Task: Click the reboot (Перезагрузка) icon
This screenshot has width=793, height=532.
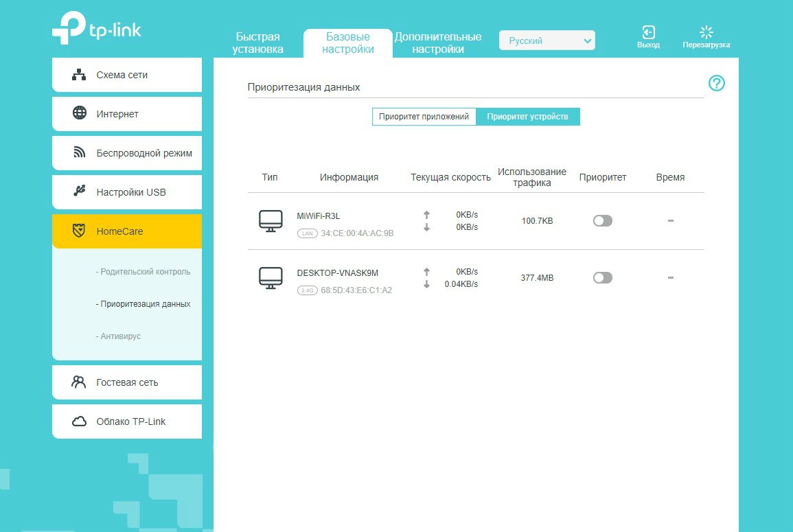Action: coord(706,32)
